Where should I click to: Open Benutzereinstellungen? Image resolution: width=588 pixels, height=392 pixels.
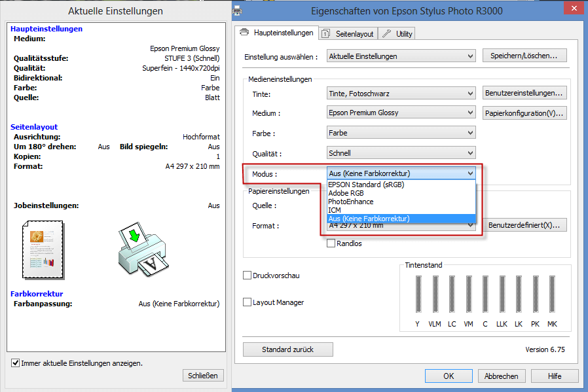click(524, 93)
